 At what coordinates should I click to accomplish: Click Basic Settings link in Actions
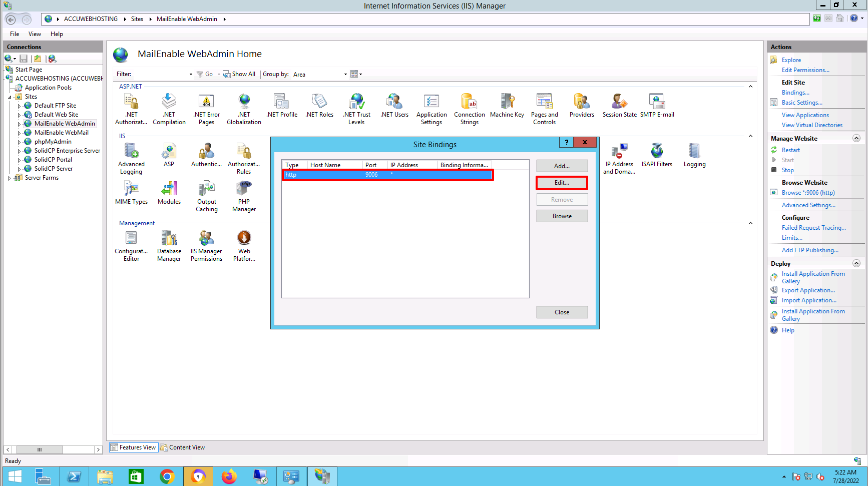click(802, 103)
